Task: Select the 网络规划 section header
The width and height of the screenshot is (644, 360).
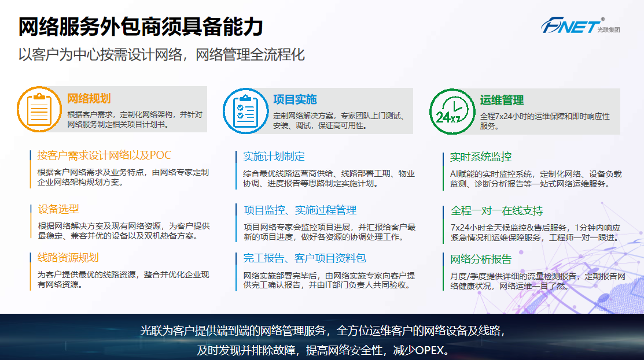Action: click(89, 98)
